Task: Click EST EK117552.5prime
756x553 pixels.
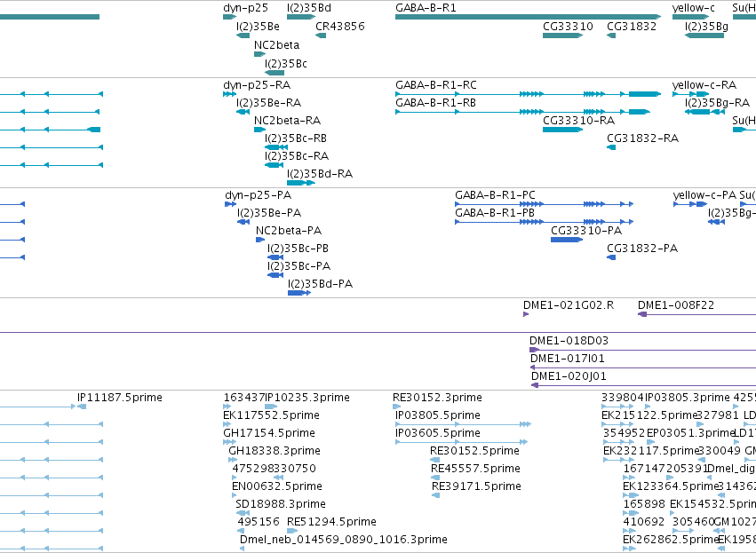Action: (272, 415)
